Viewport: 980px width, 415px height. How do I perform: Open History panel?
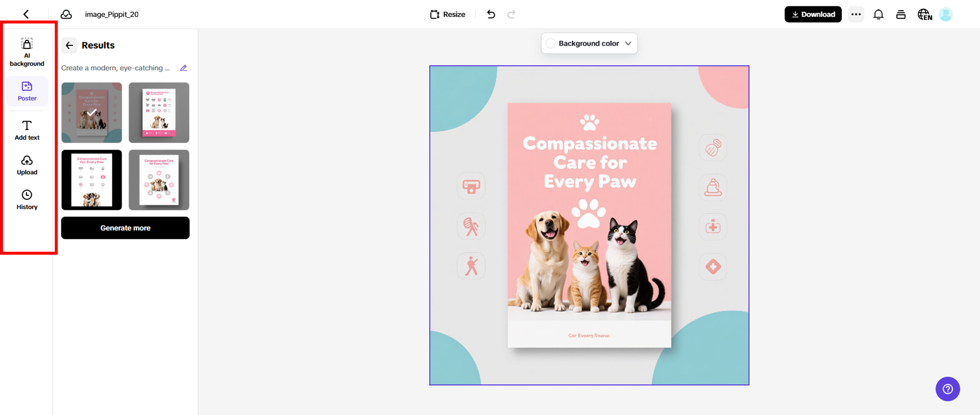click(x=27, y=199)
